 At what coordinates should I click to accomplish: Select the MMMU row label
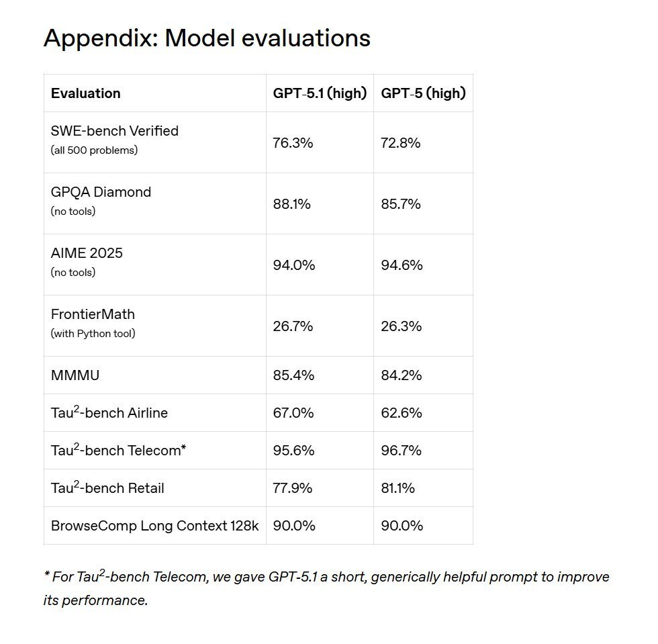point(75,375)
